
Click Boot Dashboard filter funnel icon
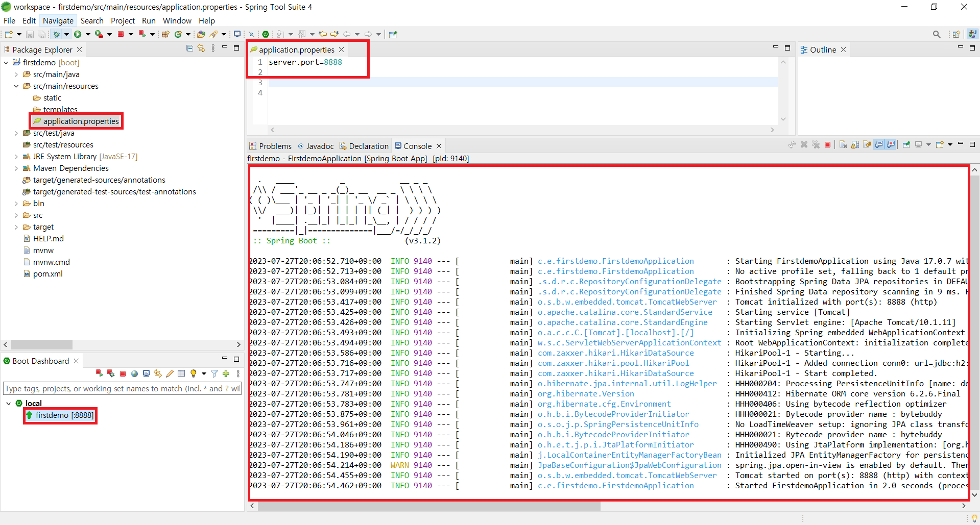coord(214,373)
